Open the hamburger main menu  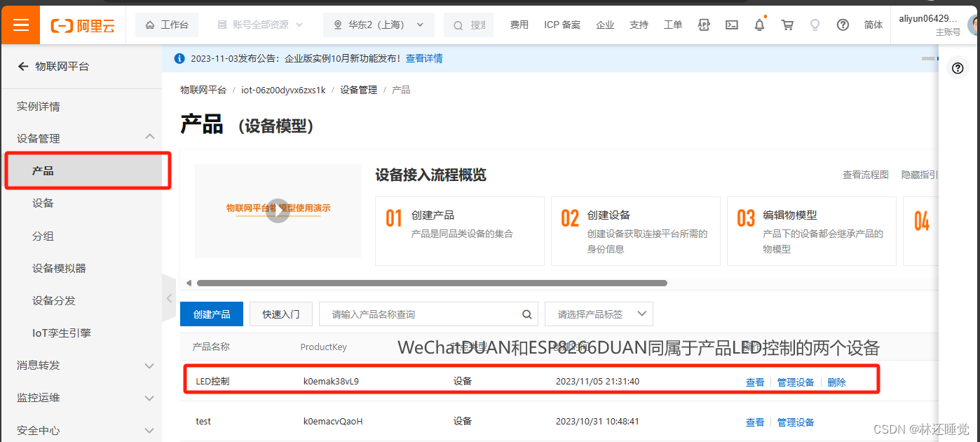(x=20, y=25)
